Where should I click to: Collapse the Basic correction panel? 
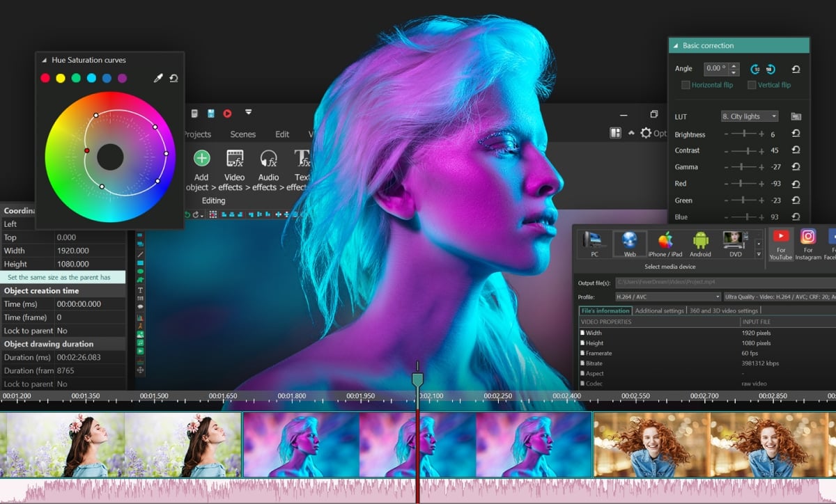(x=675, y=46)
